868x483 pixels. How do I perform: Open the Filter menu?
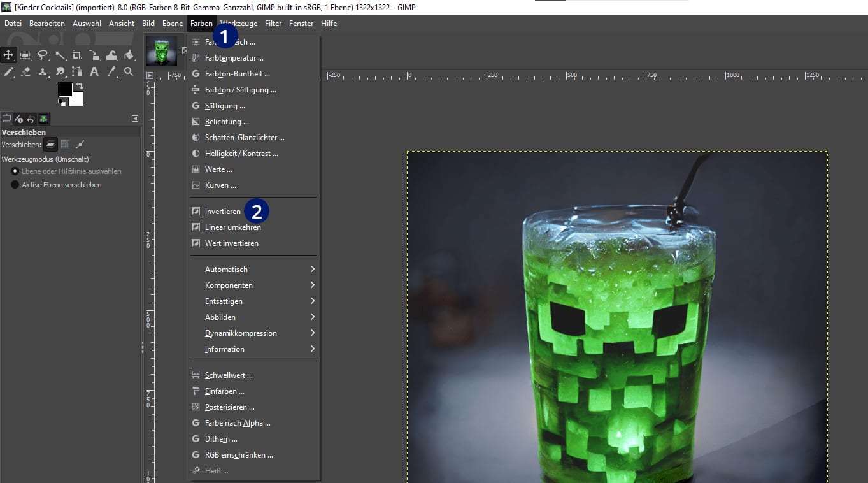273,24
